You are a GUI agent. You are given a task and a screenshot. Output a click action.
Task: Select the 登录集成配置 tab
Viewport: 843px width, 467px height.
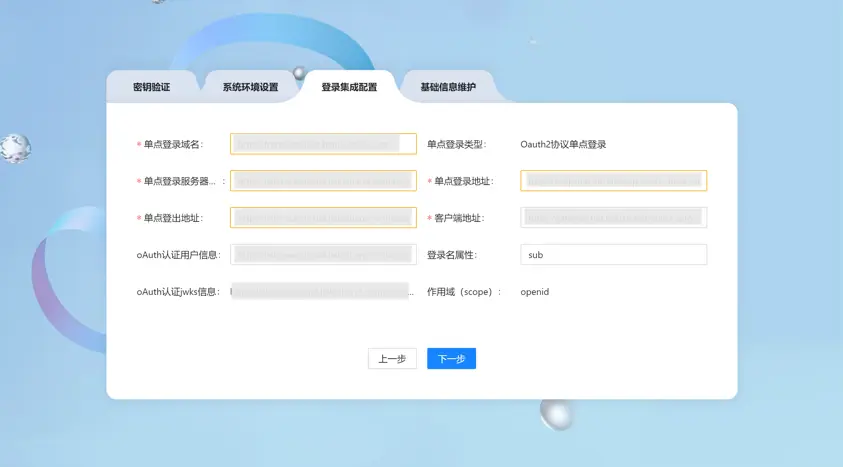[349, 87]
